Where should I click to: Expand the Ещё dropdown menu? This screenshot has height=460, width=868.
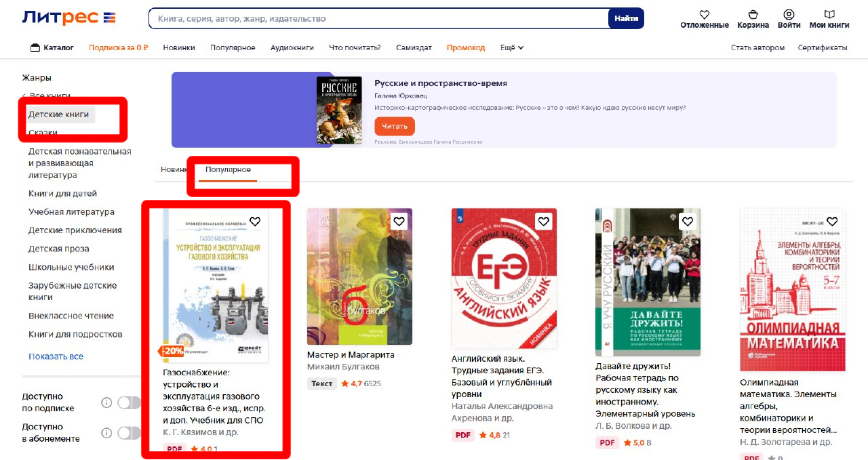[512, 47]
